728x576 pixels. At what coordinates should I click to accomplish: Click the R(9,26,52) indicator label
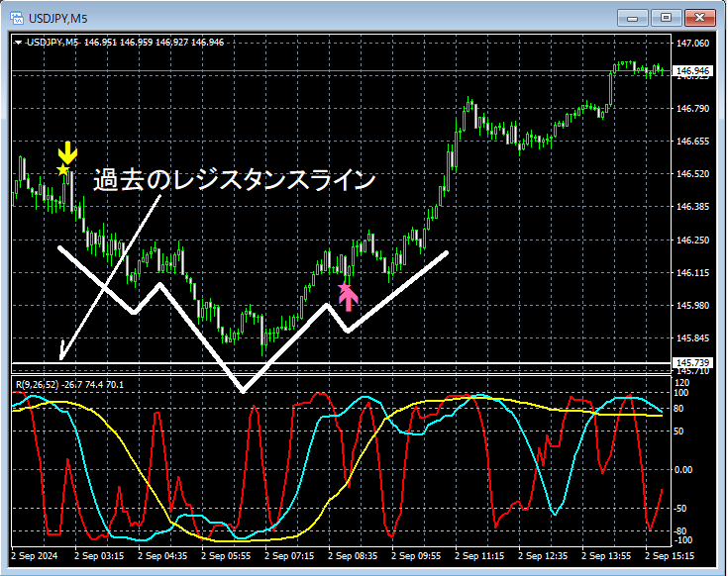38,384
